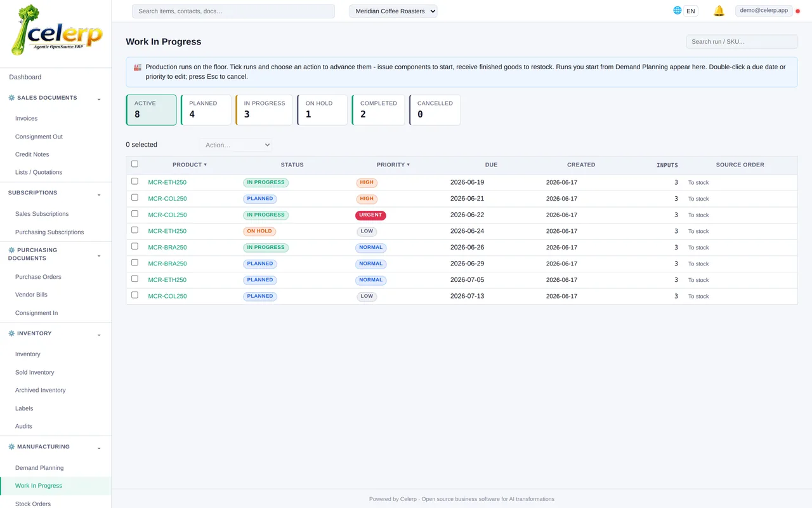The width and height of the screenshot is (812, 508).
Task: Tick the checkbox for the run due 2026-07-13
Action: (x=134, y=295)
